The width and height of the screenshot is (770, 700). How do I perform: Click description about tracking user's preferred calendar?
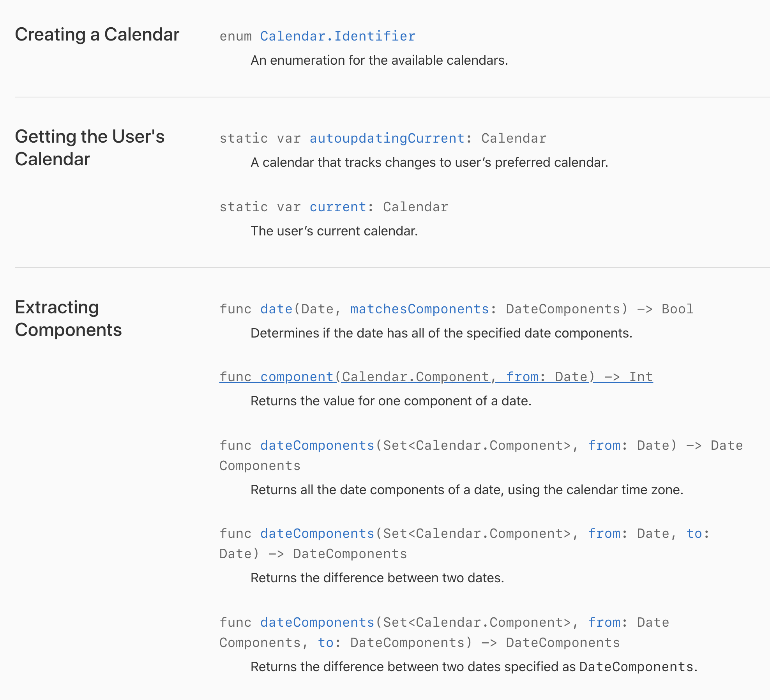click(x=429, y=163)
